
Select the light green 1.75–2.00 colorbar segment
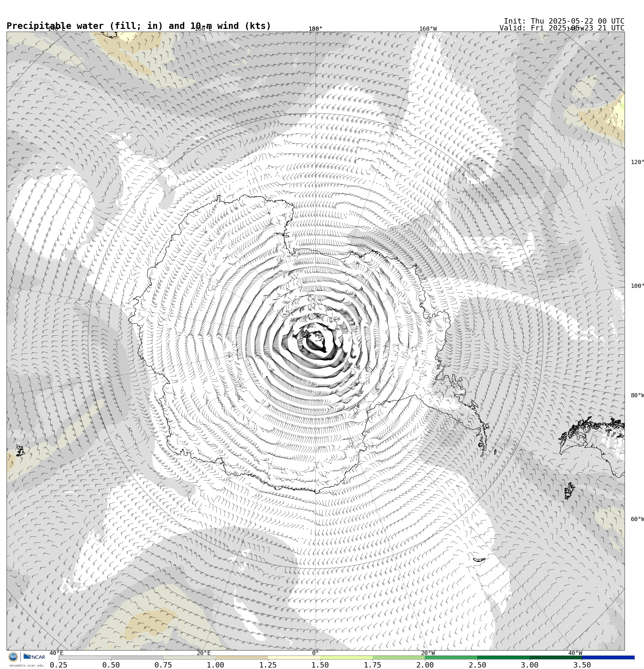coord(399,657)
